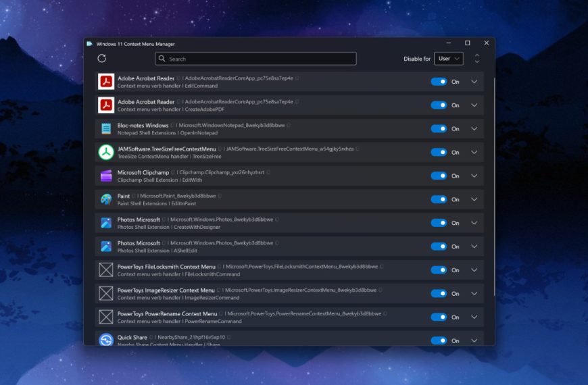
Task: Expand the Microsoft Clipchamp row chevron
Action: coord(474,176)
